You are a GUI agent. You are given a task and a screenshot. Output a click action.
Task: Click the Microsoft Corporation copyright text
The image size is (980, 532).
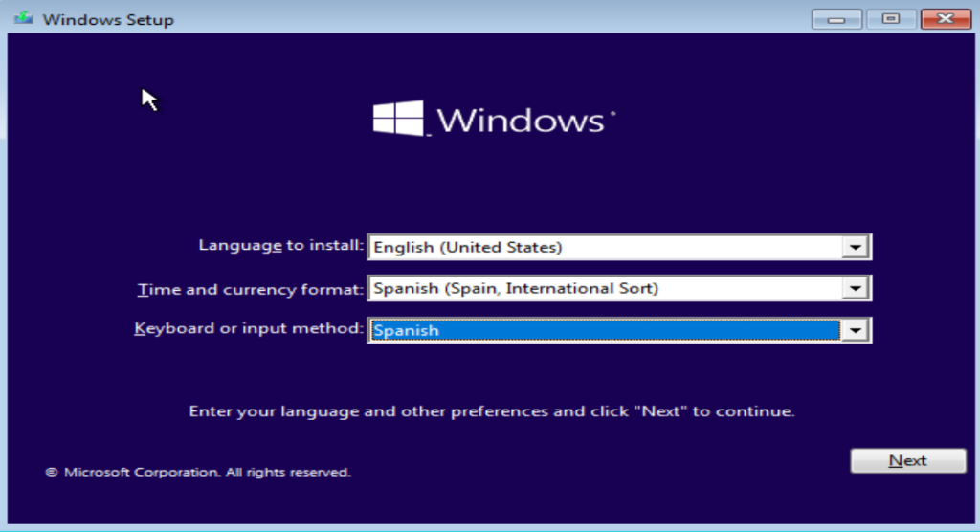tap(198, 472)
